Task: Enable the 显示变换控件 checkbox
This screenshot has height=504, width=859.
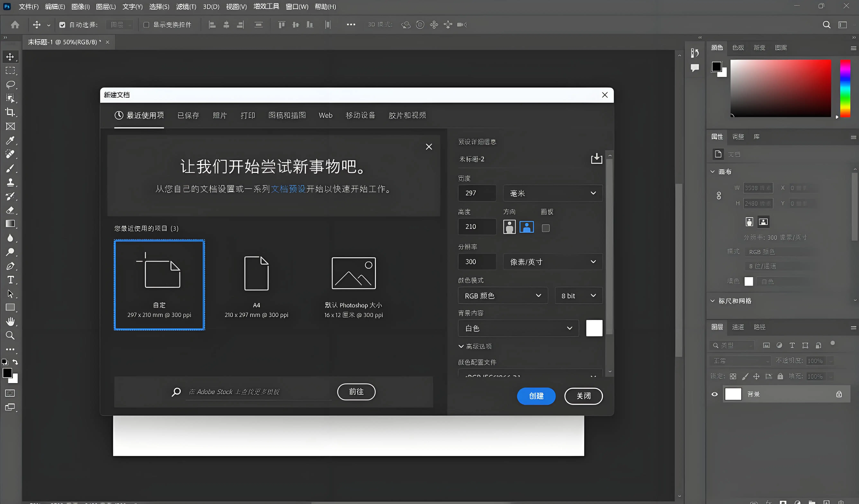Action: click(146, 25)
